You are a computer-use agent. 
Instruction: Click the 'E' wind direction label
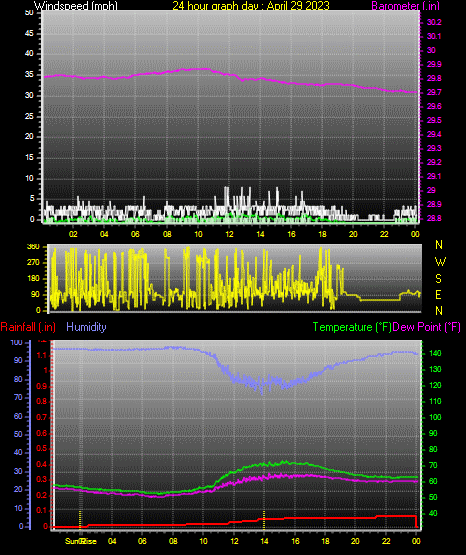coord(438,294)
